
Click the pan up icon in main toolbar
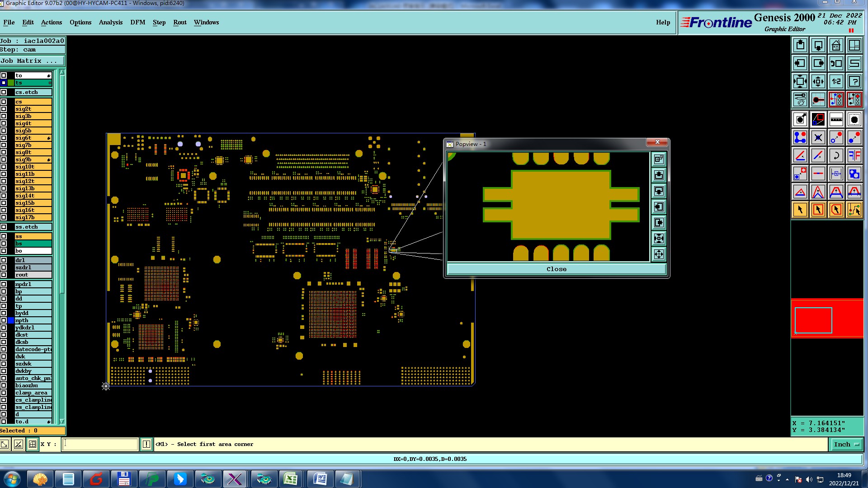pyautogui.click(x=800, y=45)
